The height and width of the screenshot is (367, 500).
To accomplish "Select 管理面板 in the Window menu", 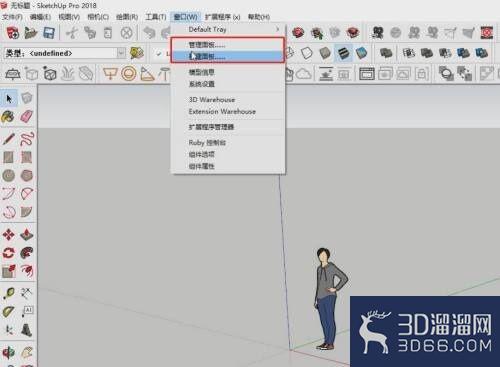I will tap(228, 45).
